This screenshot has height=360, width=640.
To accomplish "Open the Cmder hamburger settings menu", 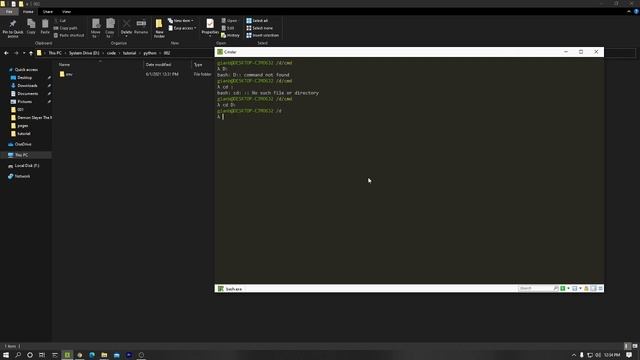I will [x=600, y=289].
